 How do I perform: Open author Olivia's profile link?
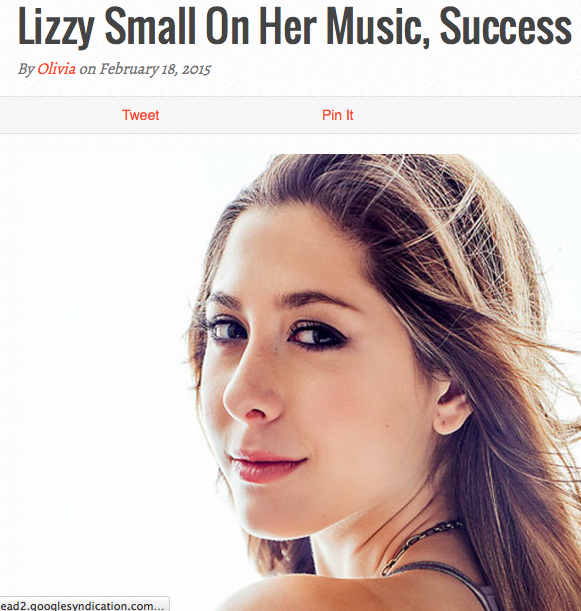pos(57,69)
